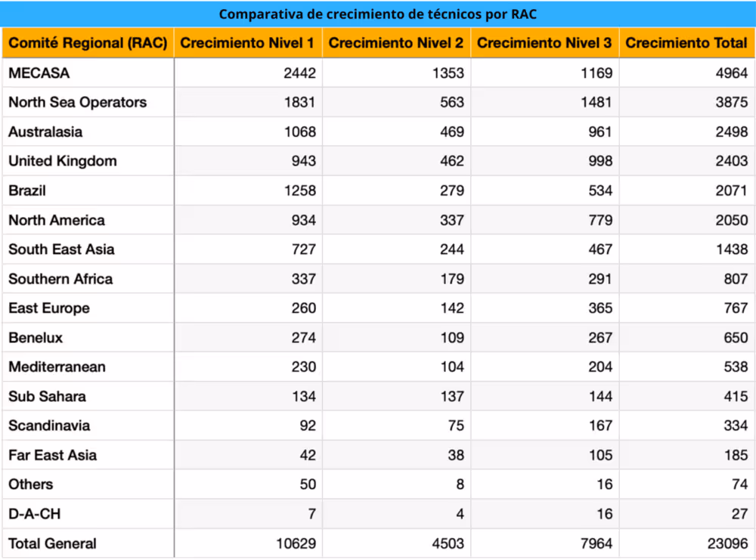This screenshot has height=560, width=756.
Task: Select United Kingdom Nivel 1 value 943
Action: point(304,161)
